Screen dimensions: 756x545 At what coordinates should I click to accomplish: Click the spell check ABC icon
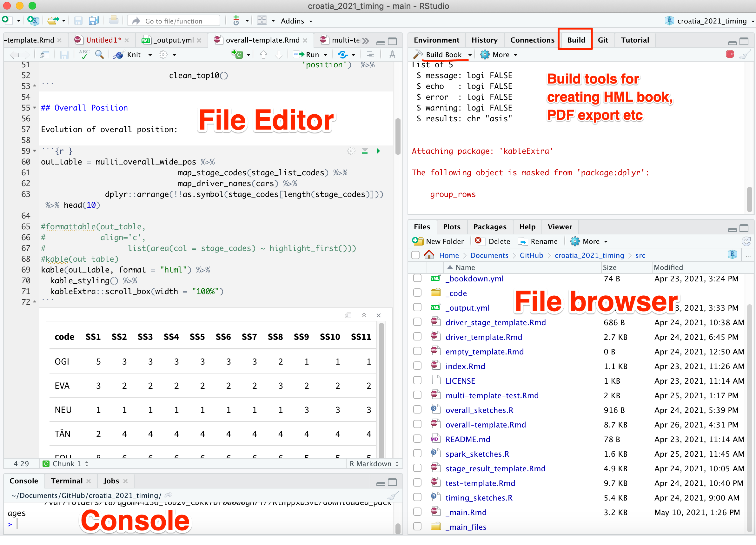tap(84, 54)
